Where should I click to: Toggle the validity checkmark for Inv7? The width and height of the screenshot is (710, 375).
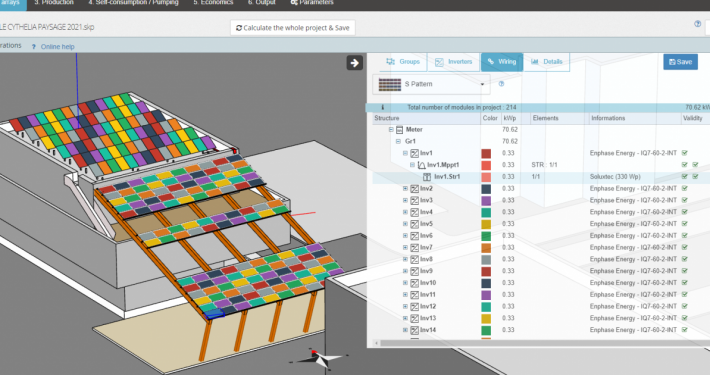pos(685,247)
